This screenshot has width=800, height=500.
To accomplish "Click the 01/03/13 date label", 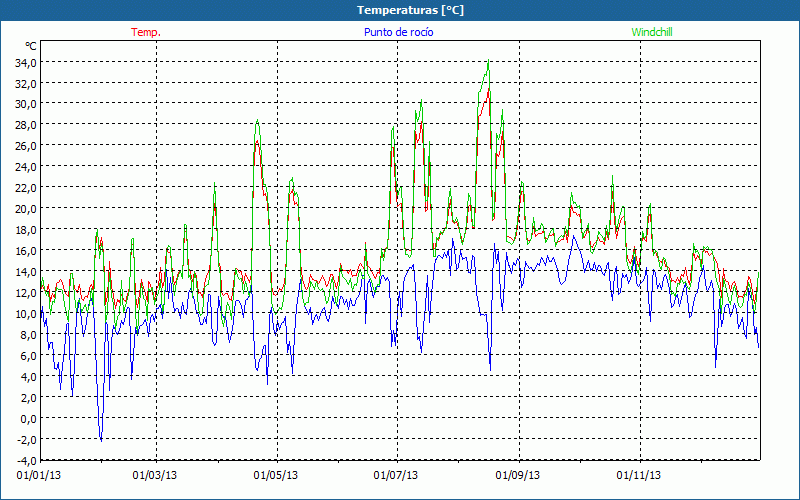I will (155, 476).
